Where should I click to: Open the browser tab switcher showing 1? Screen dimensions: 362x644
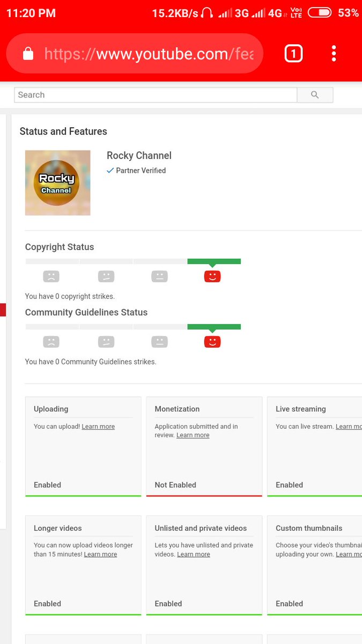[293, 53]
